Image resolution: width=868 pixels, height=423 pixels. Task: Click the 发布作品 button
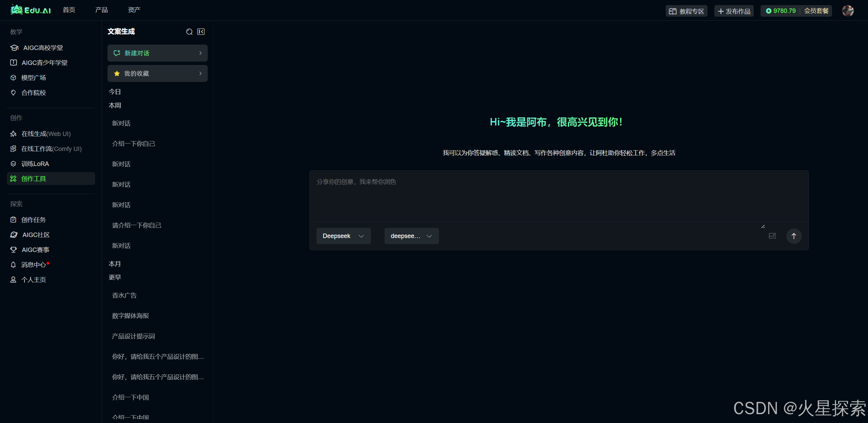[734, 11]
